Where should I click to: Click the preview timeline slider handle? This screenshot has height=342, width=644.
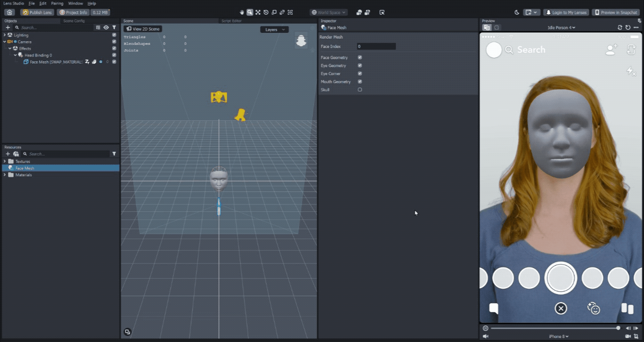(x=618, y=328)
